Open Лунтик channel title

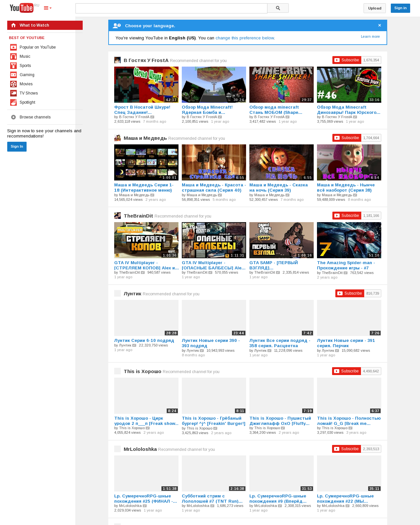click(x=133, y=294)
